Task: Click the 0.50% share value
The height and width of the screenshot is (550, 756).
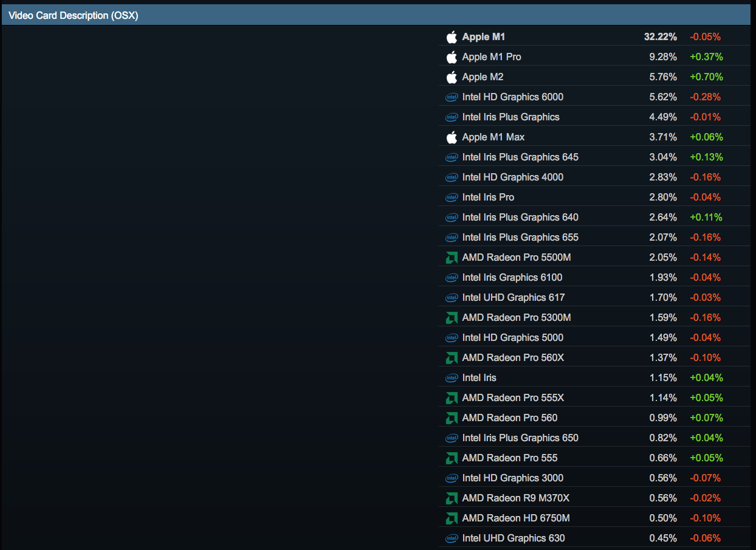Action: (x=663, y=518)
